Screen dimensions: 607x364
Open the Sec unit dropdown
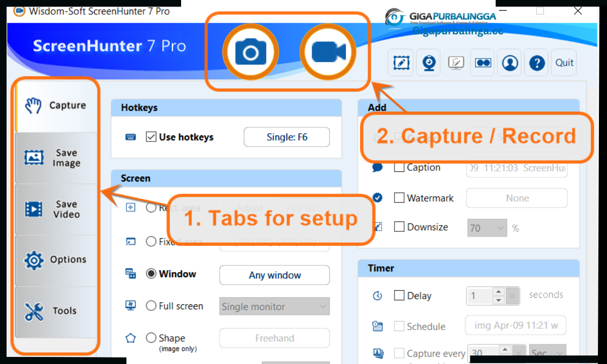point(548,353)
